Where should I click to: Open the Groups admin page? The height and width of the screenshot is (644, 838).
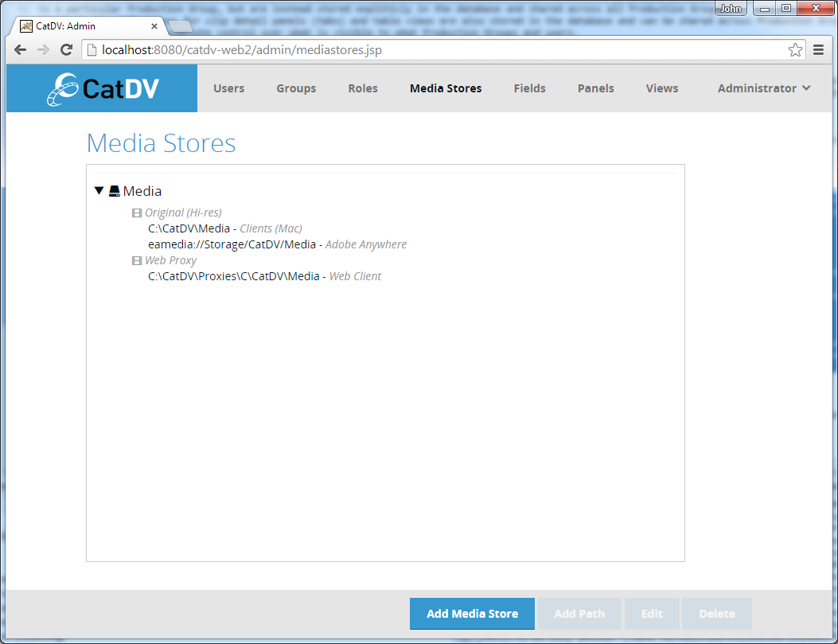coord(296,88)
